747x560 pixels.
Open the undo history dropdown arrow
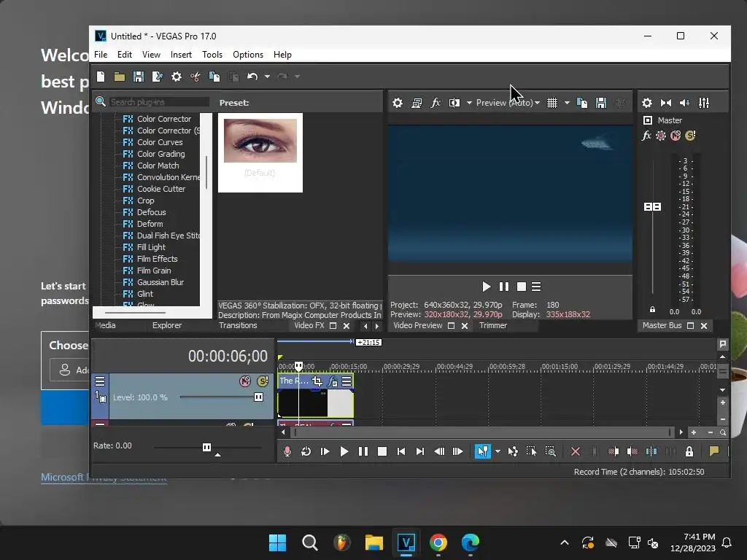click(267, 77)
